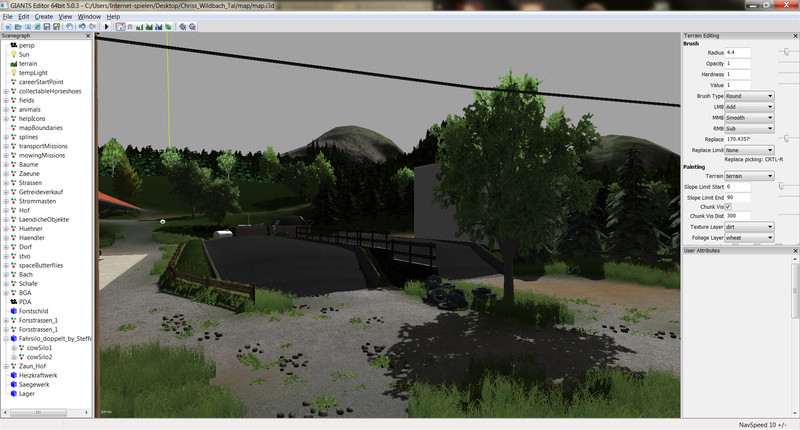This screenshot has height=430, width=800.
Task: Click the camera icon beside PDA
Action: [x=14, y=301]
